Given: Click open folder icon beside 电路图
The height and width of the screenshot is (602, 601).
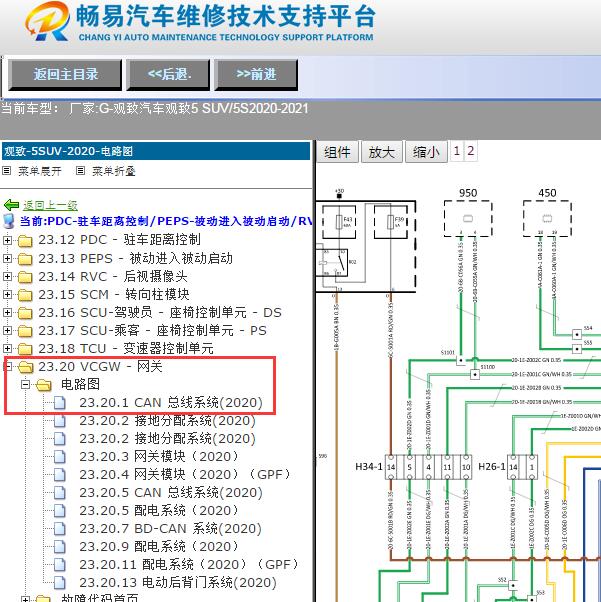Looking at the screenshot, I should (44, 385).
